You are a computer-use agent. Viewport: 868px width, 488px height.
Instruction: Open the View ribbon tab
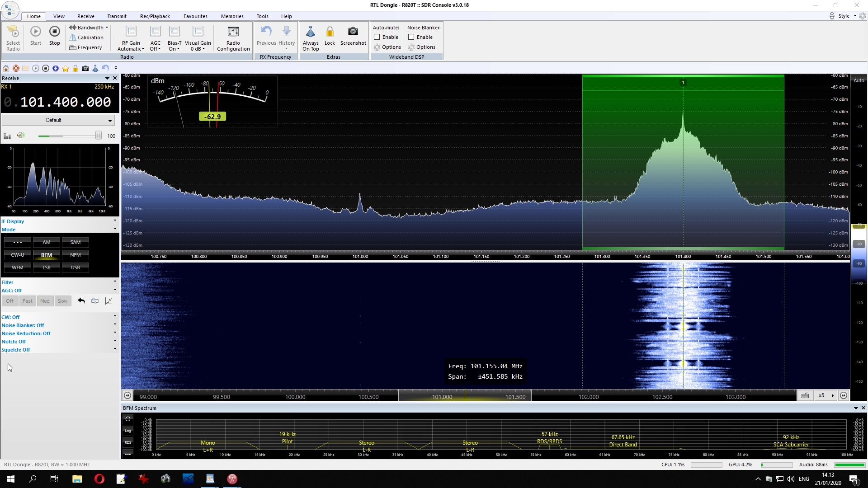pos(59,16)
